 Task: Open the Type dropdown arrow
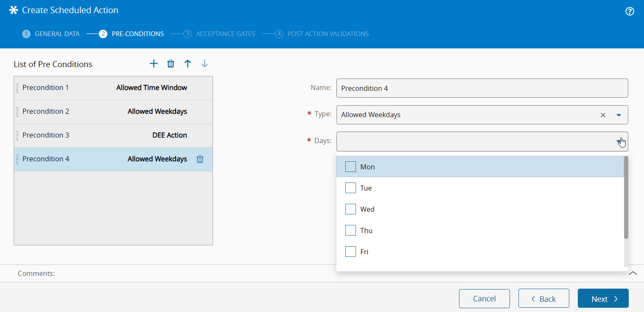619,115
